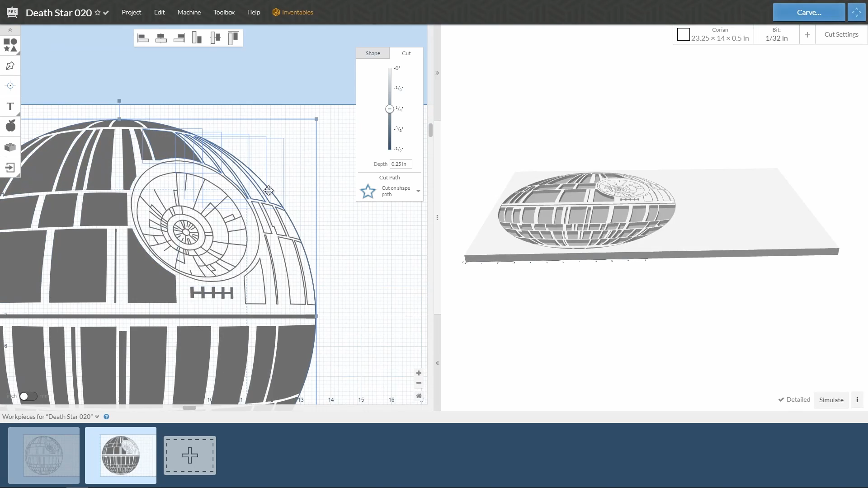Select the Text tool
This screenshot has height=488, width=868.
tap(10, 107)
